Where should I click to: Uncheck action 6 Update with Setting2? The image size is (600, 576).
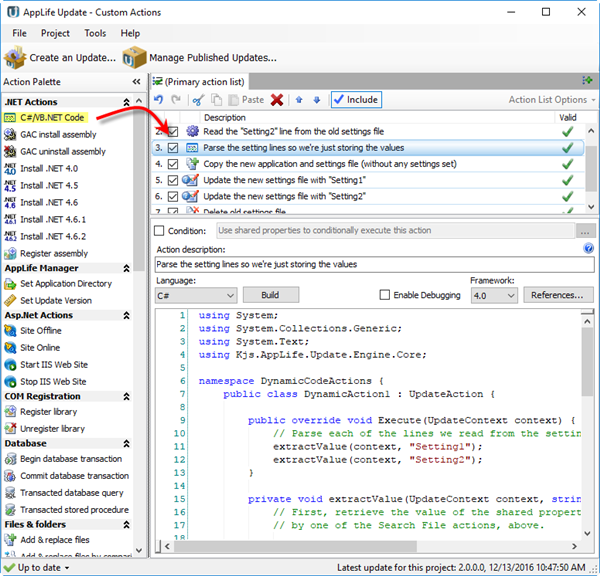173,197
